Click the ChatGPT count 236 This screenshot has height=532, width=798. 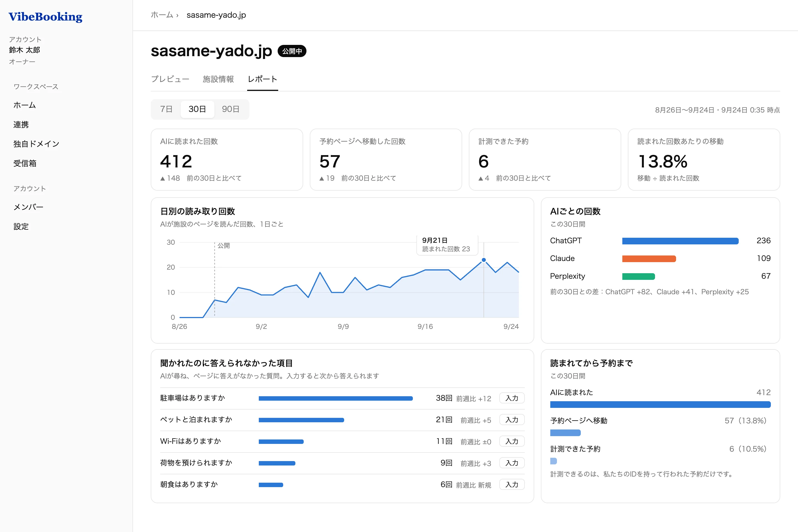[763, 241]
